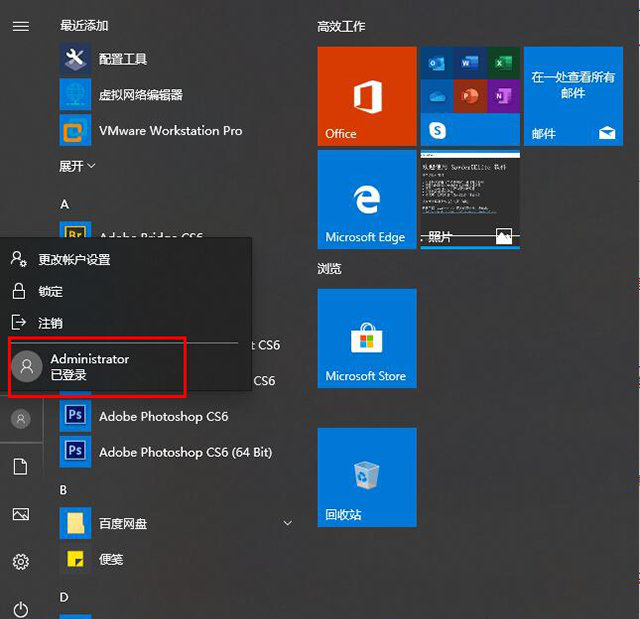Expand the 百度网盘 folder chevron

pyautogui.click(x=288, y=523)
